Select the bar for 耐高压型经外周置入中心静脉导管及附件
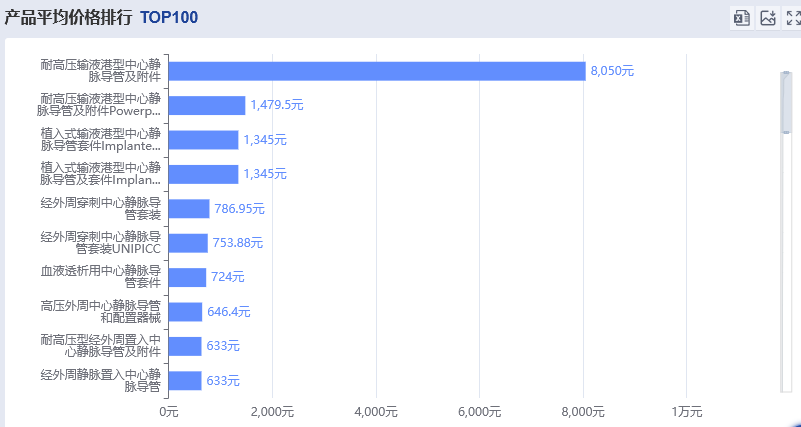The image size is (801, 427). [x=184, y=346]
